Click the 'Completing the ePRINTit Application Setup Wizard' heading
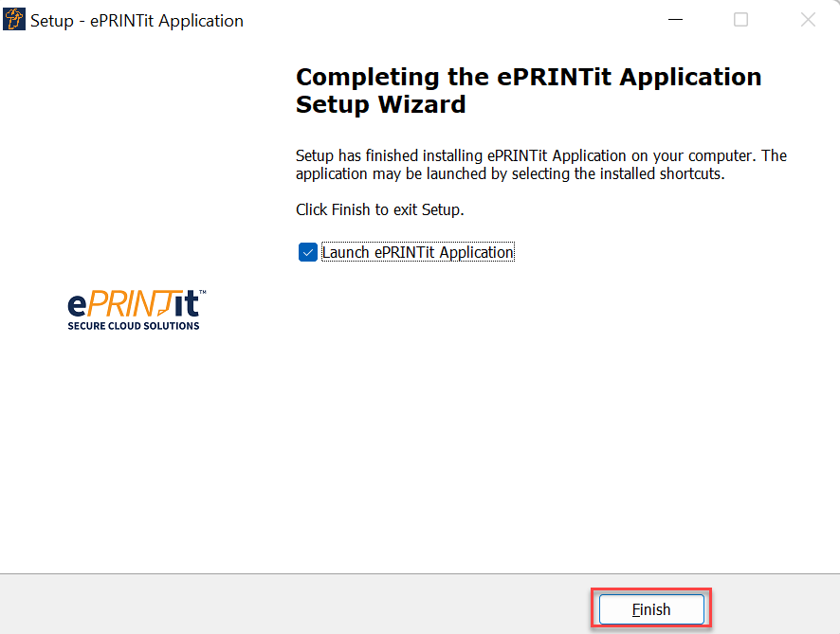This screenshot has height=634, width=840. [529, 90]
